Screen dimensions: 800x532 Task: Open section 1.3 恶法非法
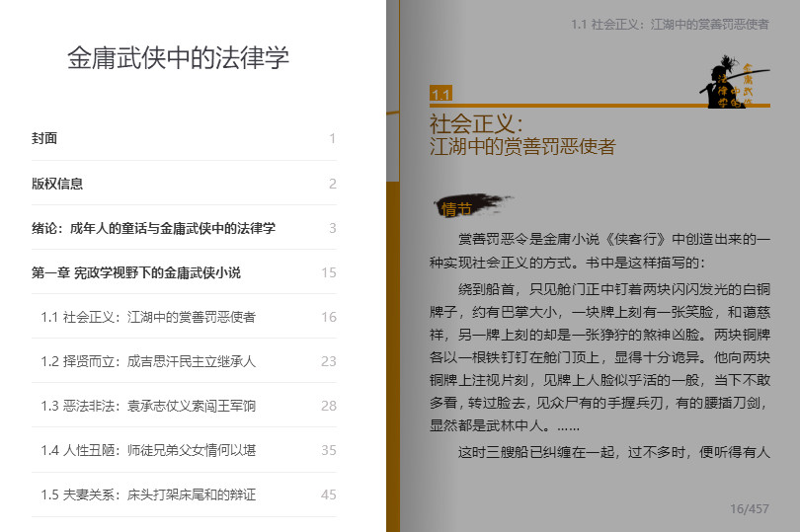coord(148,406)
